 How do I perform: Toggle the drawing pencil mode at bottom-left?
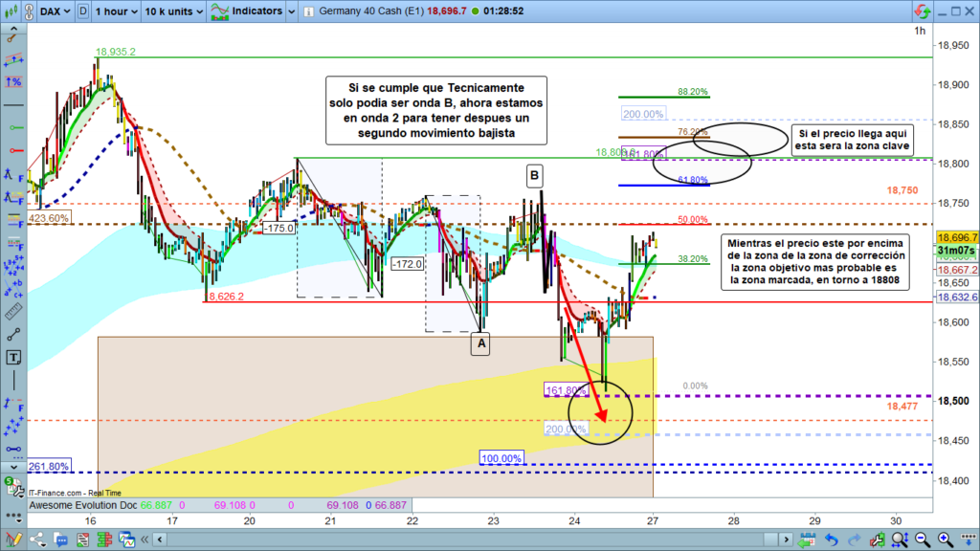tap(13, 540)
